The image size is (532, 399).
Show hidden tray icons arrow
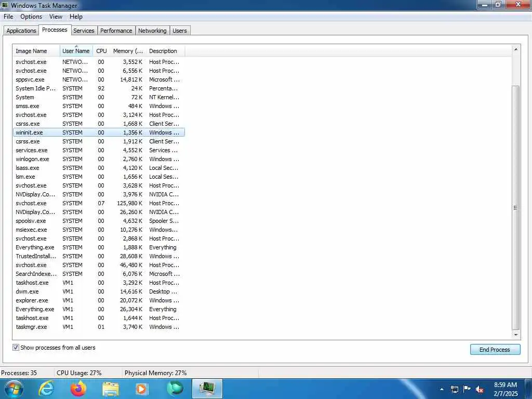pyautogui.click(x=442, y=389)
